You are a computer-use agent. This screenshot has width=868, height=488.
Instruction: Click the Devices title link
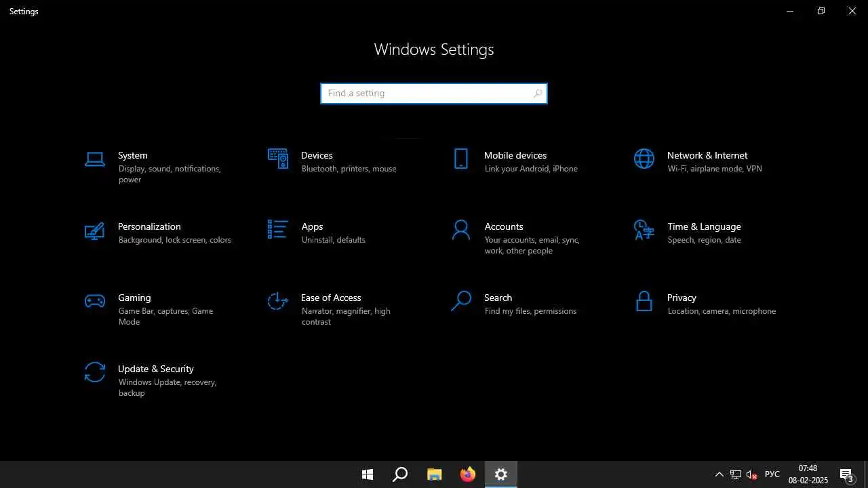[x=317, y=155]
